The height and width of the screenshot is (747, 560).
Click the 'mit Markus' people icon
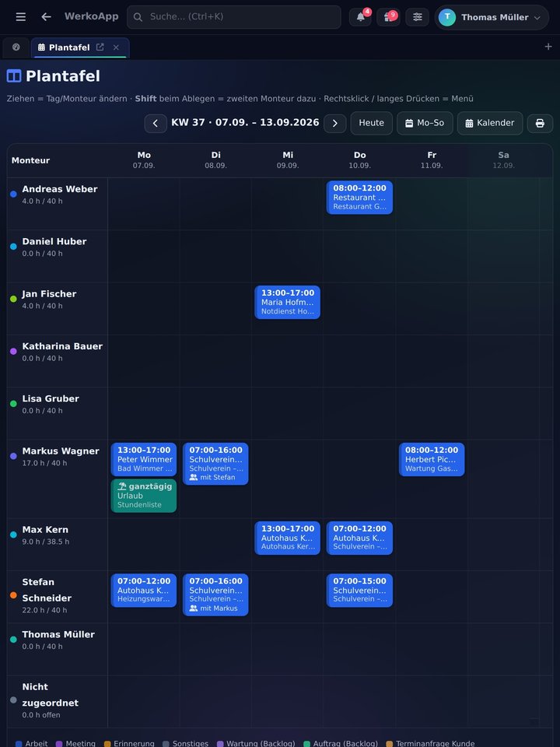194,608
